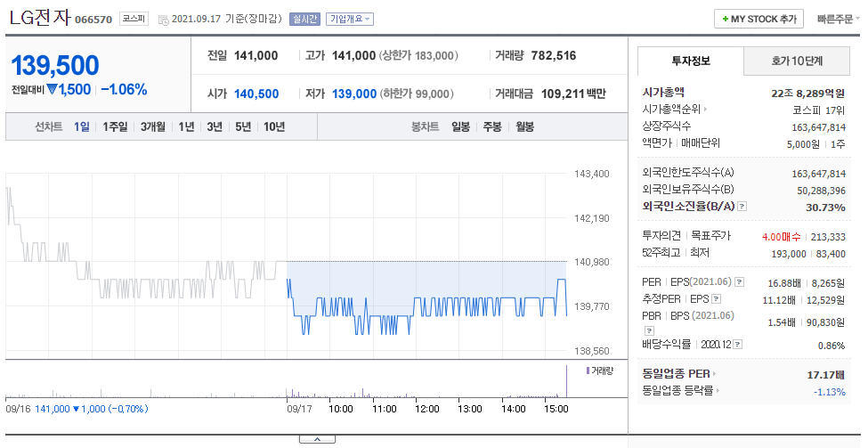
Task: Click the 4.00매수 investment opinion value
Action: click(781, 237)
